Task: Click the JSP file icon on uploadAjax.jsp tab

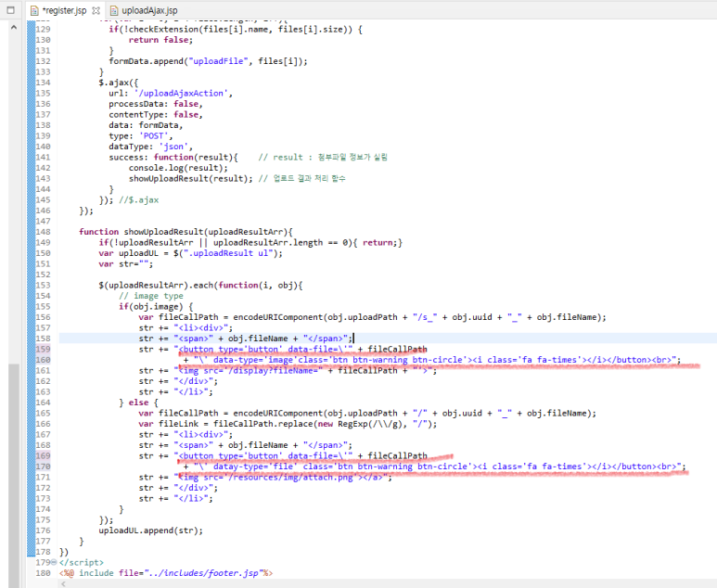Action: [x=114, y=10]
